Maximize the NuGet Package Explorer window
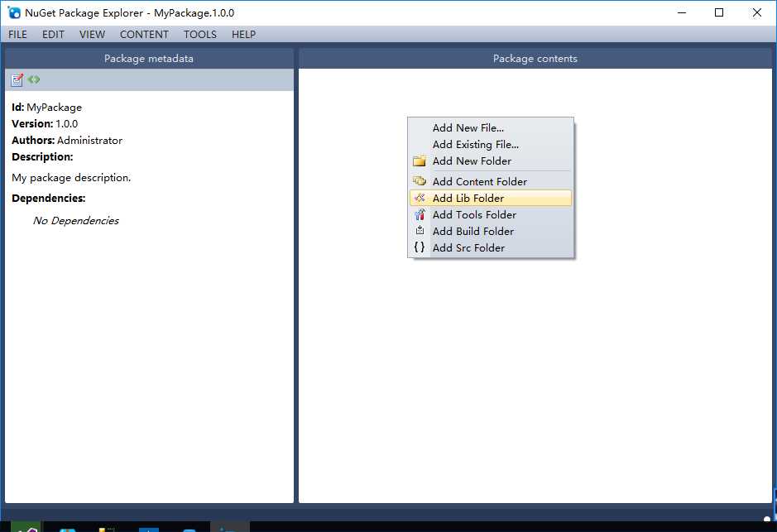The height and width of the screenshot is (532, 777). pos(719,13)
